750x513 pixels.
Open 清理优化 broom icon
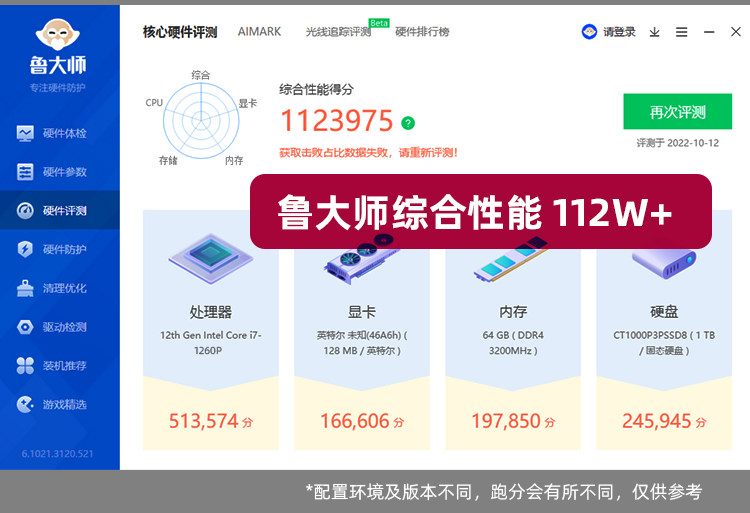tap(25, 288)
